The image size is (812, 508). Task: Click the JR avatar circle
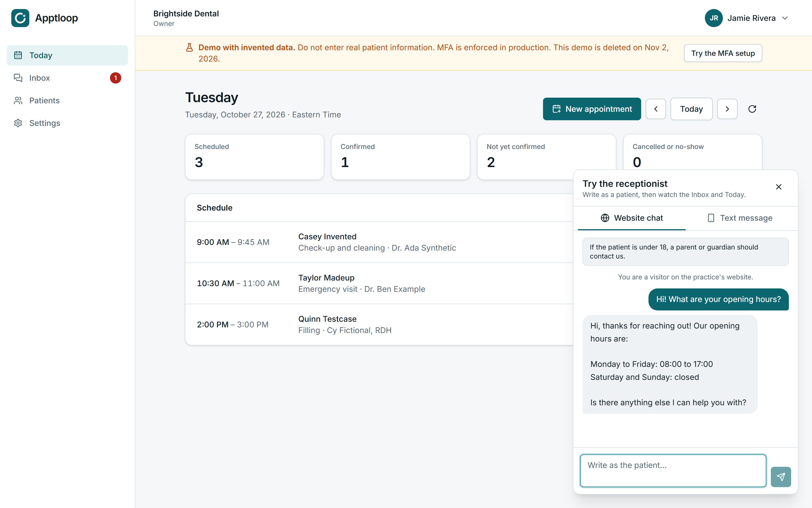[714, 18]
